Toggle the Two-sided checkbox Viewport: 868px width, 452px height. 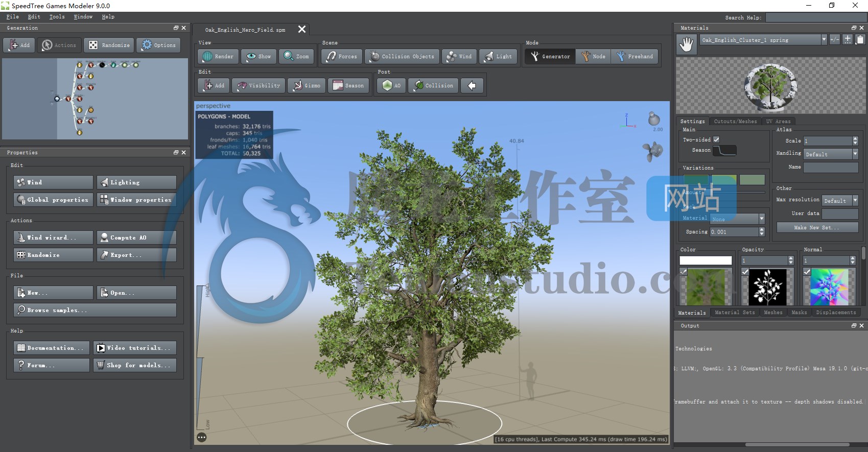click(x=716, y=139)
